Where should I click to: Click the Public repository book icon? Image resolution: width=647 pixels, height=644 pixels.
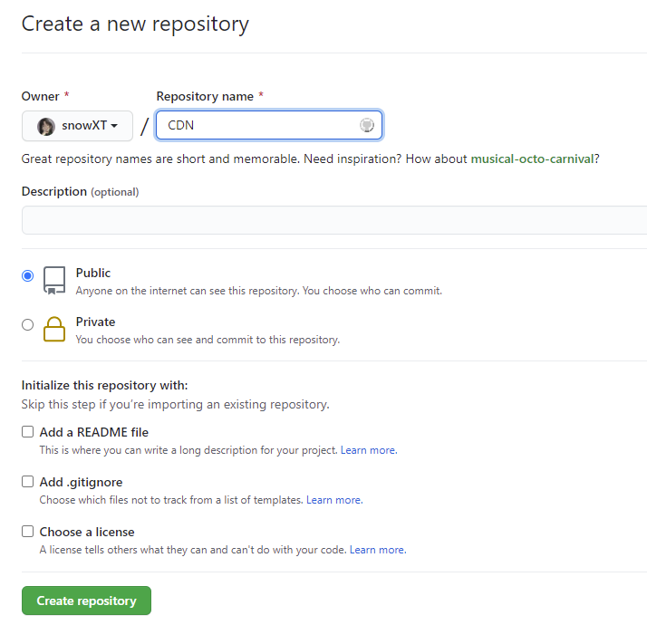(x=54, y=281)
